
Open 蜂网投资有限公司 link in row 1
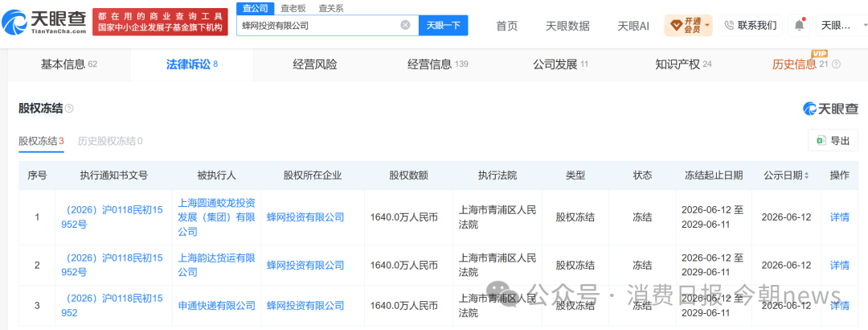click(x=305, y=217)
